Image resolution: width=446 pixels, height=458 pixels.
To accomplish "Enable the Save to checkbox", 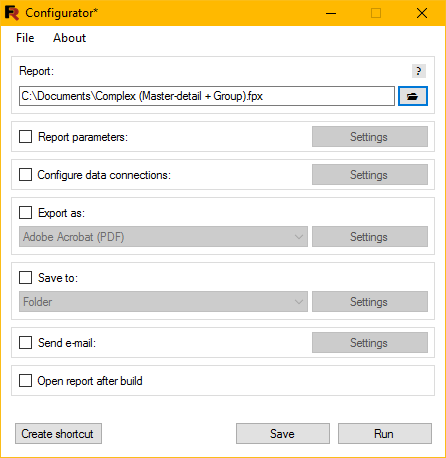I will click(x=26, y=278).
